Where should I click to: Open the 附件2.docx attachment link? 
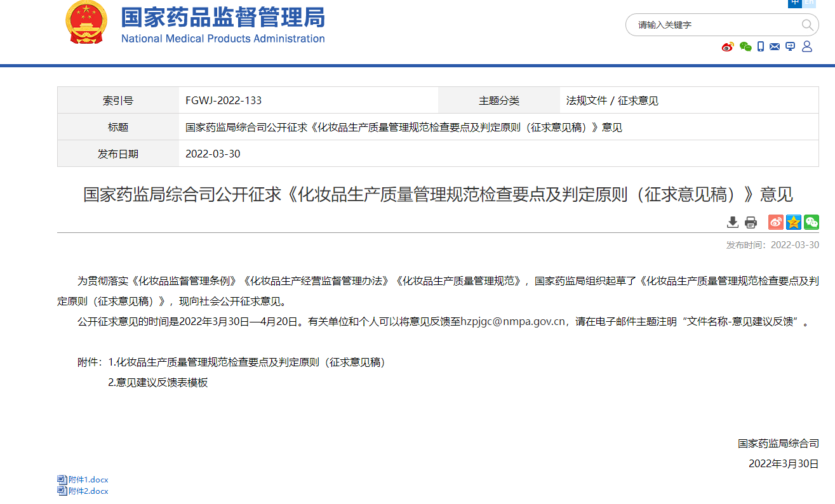click(x=88, y=491)
